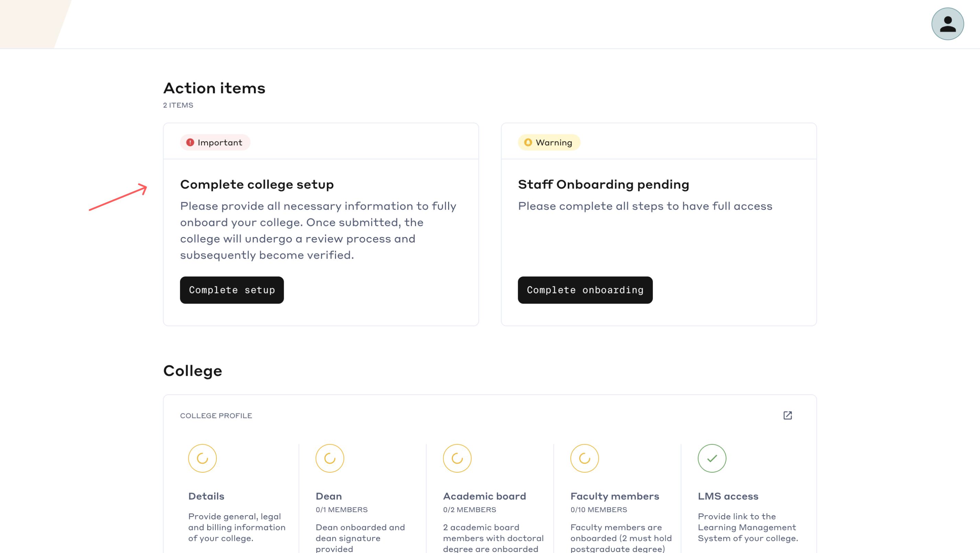Click the Dean pending status icon
980x553 pixels.
(x=330, y=458)
